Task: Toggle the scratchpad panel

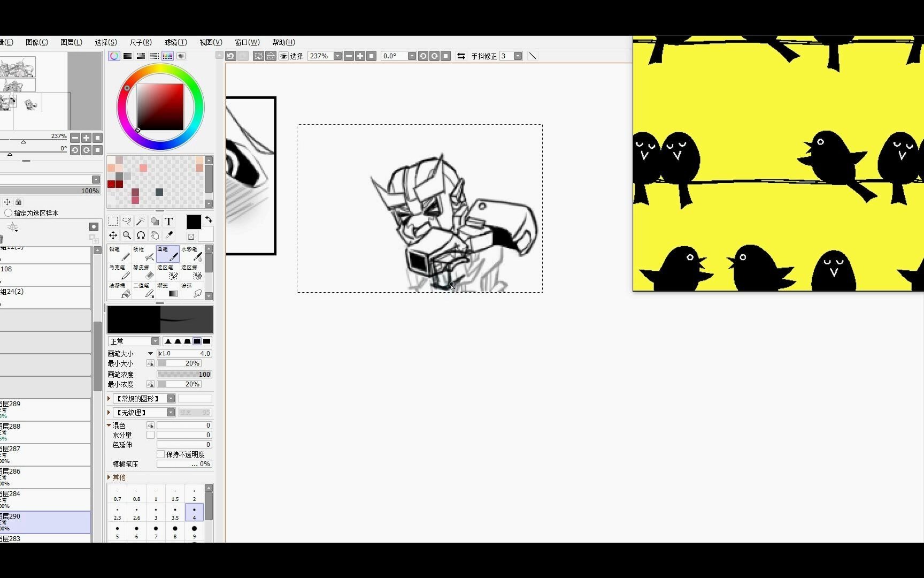Action: tap(181, 56)
